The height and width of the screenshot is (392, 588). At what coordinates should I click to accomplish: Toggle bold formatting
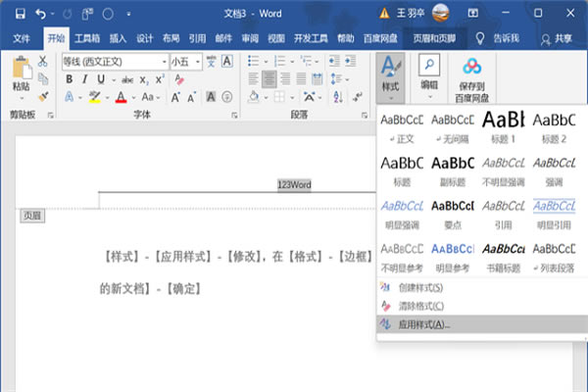(x=69, y=79)
